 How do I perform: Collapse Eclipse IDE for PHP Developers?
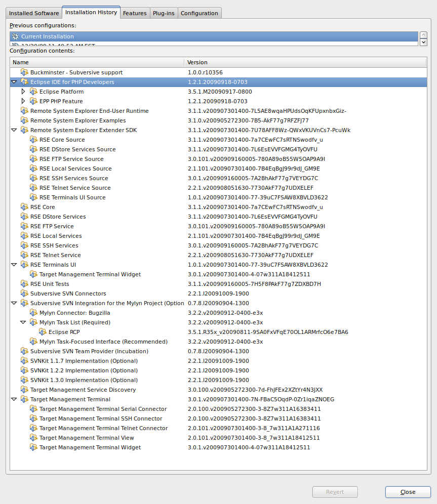14,82
